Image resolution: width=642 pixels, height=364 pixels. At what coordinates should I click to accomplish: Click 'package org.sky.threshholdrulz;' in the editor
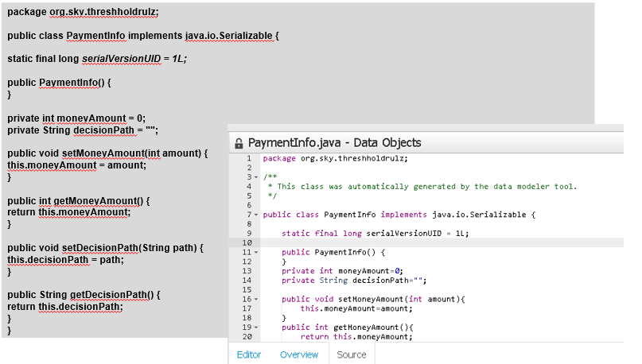point(336,159)
